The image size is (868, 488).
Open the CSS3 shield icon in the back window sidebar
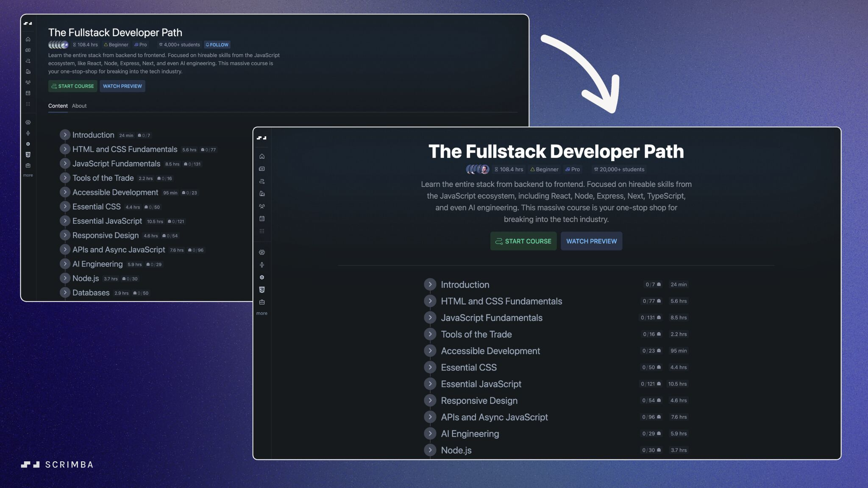pos(28,155)
